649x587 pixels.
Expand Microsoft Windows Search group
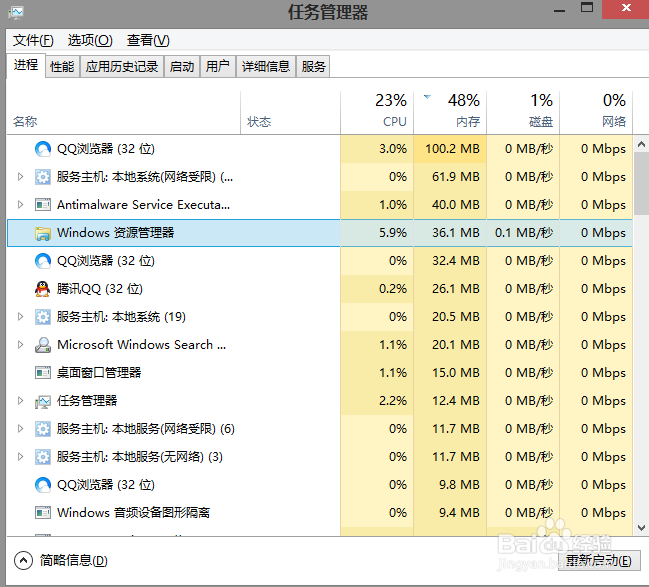pos(20,345)
